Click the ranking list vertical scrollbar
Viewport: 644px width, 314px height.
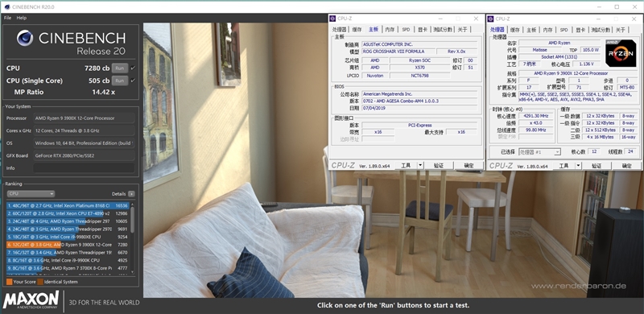pyautogui.click(x=132, y=238)
